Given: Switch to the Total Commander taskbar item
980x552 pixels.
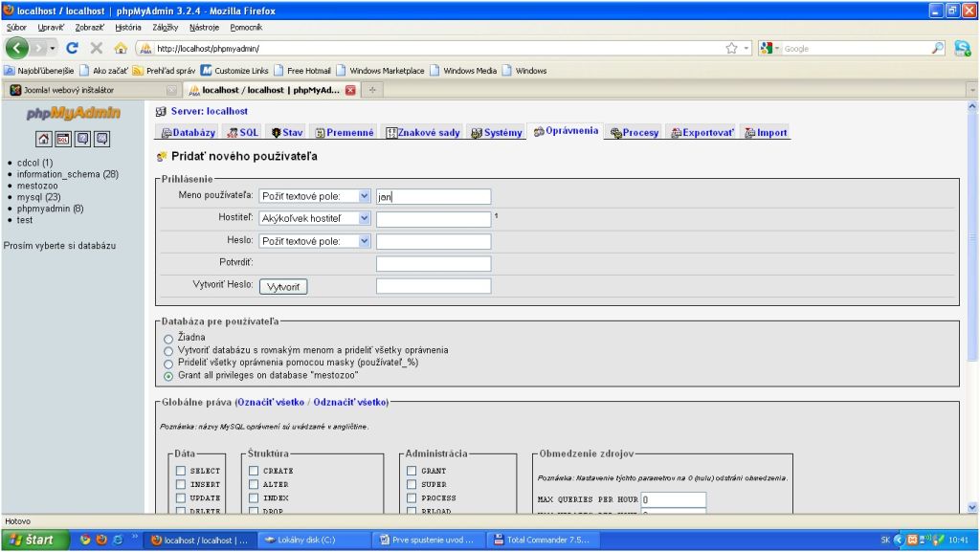Looking at the screenshot, I should (x=543, y=540).
